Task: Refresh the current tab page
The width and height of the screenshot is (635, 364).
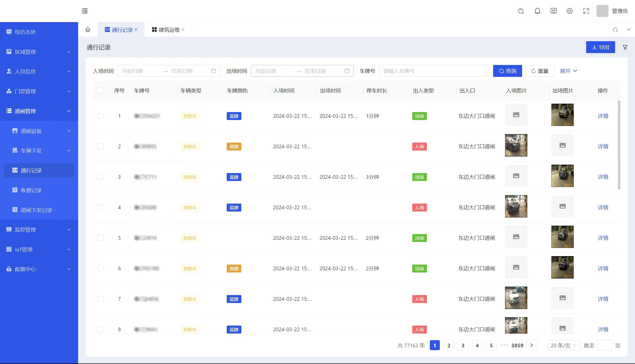Action: pos(615,30)
